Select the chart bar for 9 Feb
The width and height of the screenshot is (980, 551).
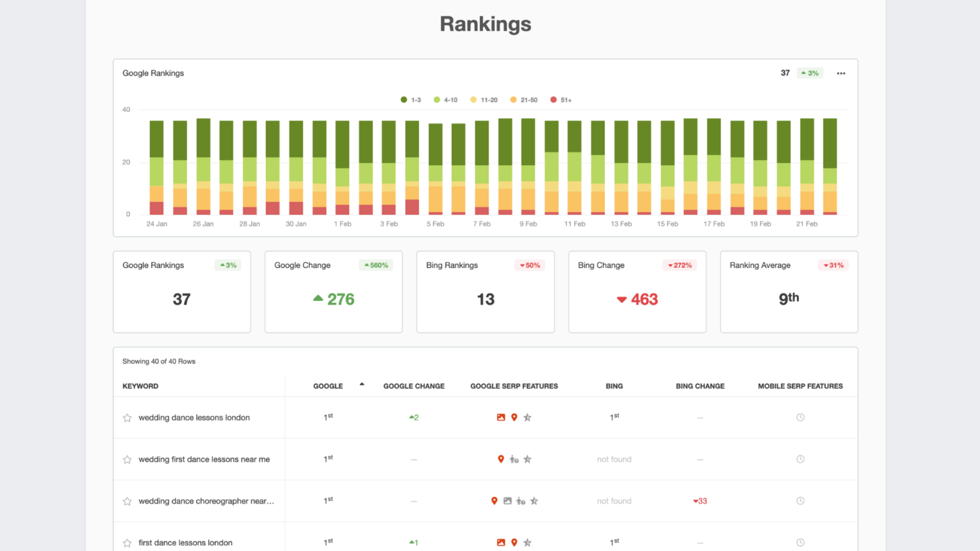(x=528, y=166)
